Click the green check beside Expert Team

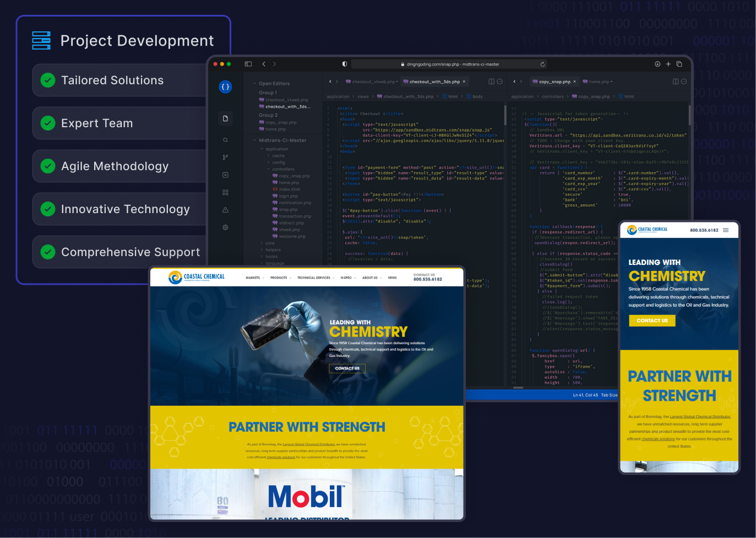[x=48, y=123]
